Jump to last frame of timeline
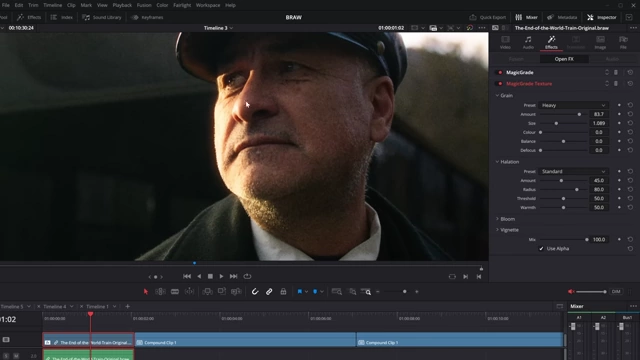 pyautogui.click(x=233, y=276)
